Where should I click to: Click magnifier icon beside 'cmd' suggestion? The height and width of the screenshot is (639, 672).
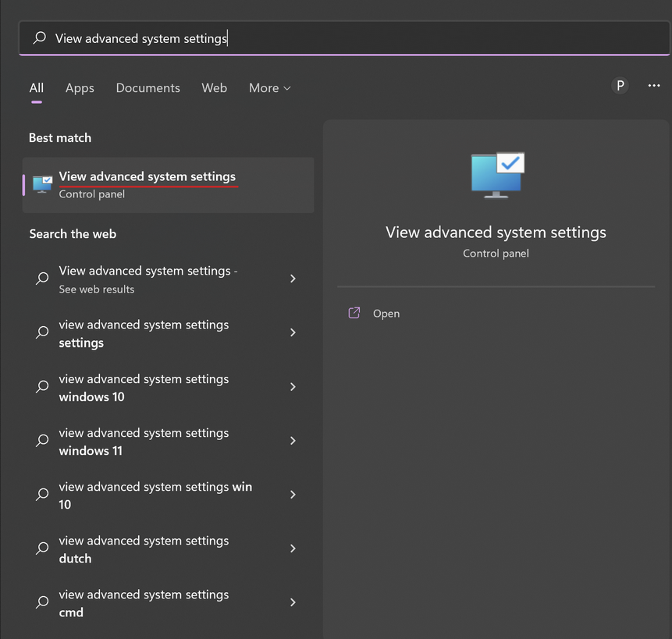42,602
